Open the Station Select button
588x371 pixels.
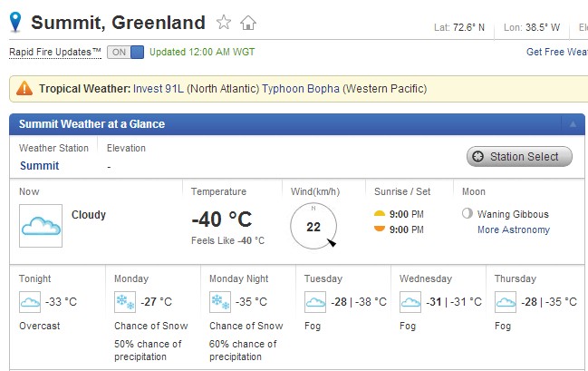click(519, 156)
